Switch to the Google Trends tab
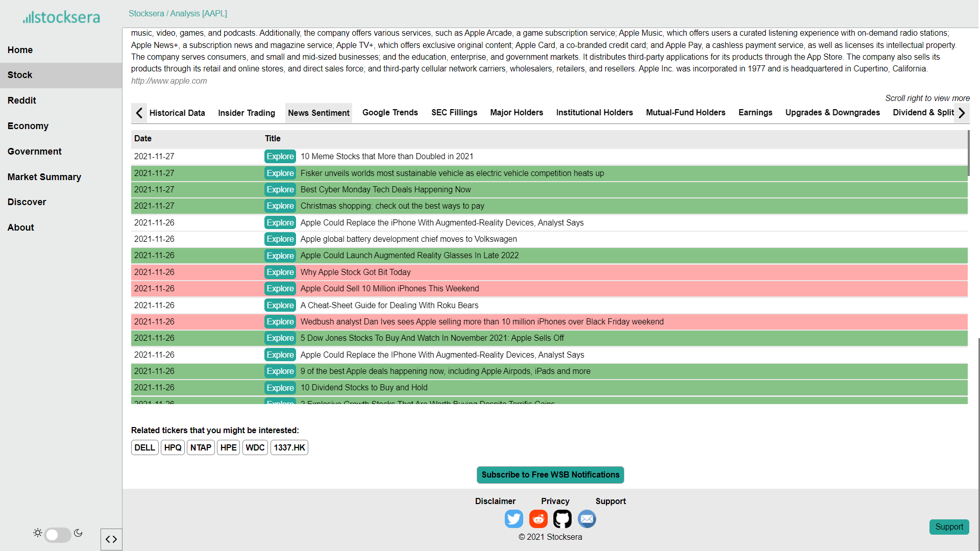This screenshot has width=980, height=551. click(x=390, y=113)
